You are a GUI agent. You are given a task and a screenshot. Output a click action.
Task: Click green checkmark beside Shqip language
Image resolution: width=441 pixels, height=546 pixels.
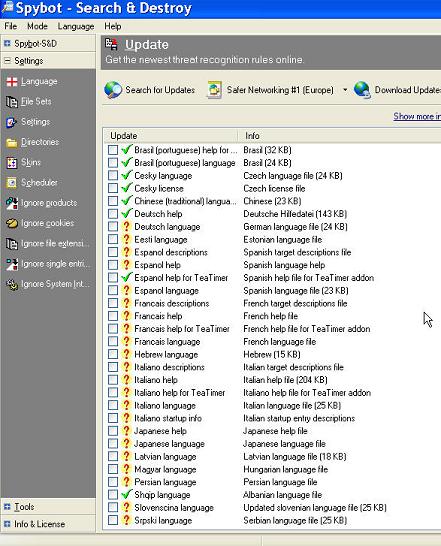click(x=127, y=494)
